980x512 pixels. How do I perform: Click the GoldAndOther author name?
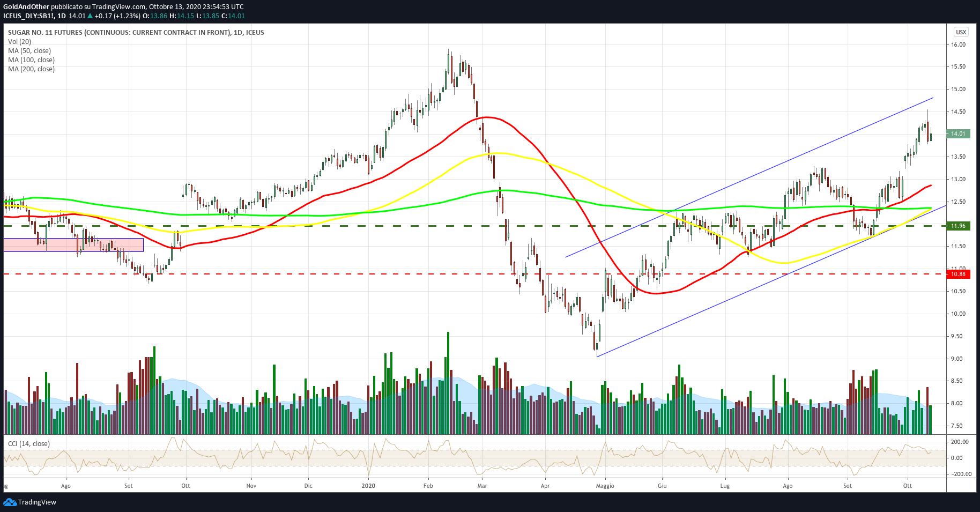(26, 6)
